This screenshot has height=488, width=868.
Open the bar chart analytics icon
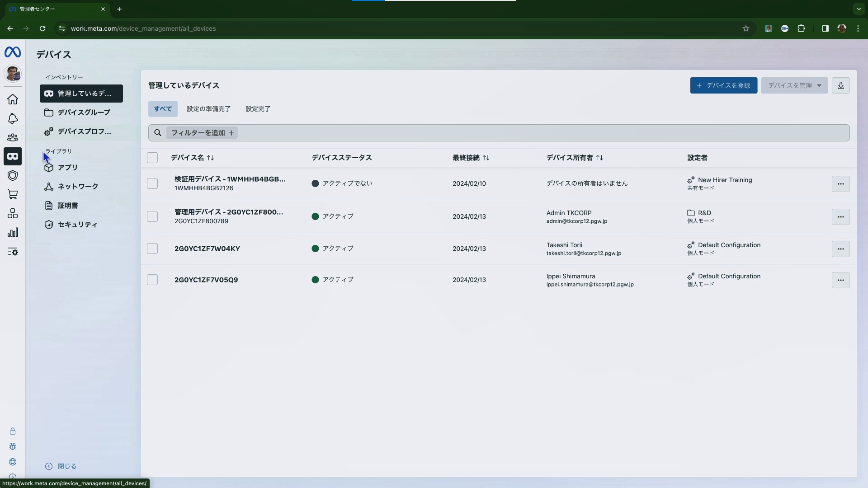(x=13, y=233)
